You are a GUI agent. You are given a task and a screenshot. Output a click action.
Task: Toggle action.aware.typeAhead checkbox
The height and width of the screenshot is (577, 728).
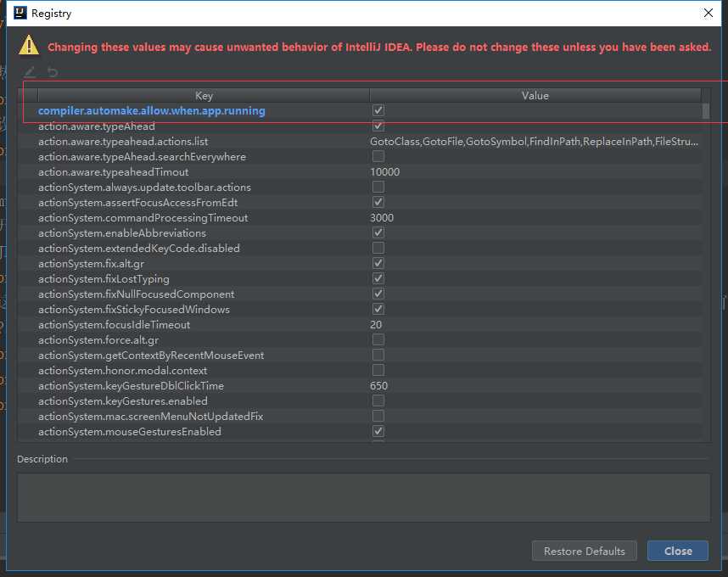click(378, 126)
